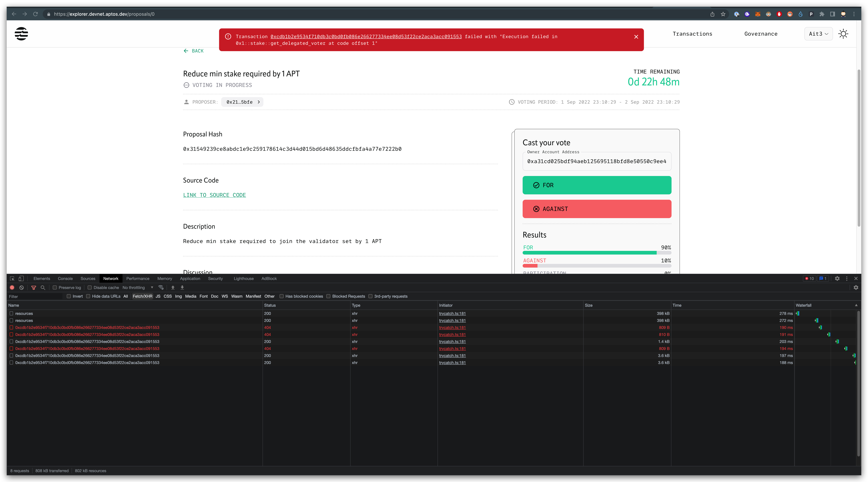
Task: Click the Aptos explorer logo
Action: 21,34
